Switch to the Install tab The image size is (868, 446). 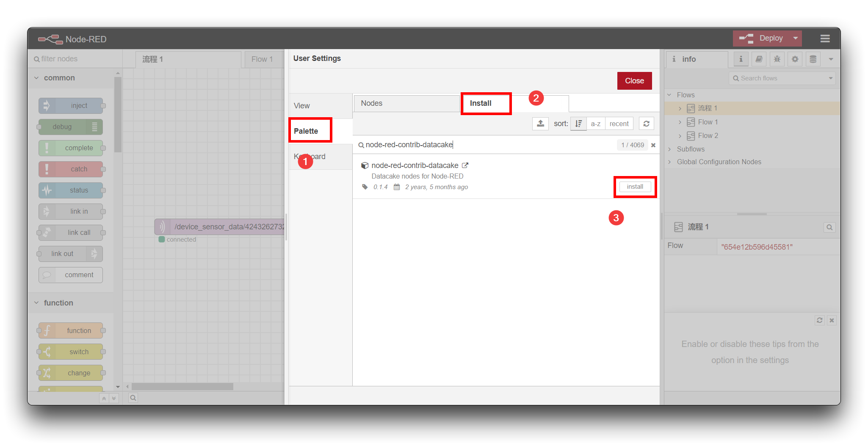click(515, 103)
